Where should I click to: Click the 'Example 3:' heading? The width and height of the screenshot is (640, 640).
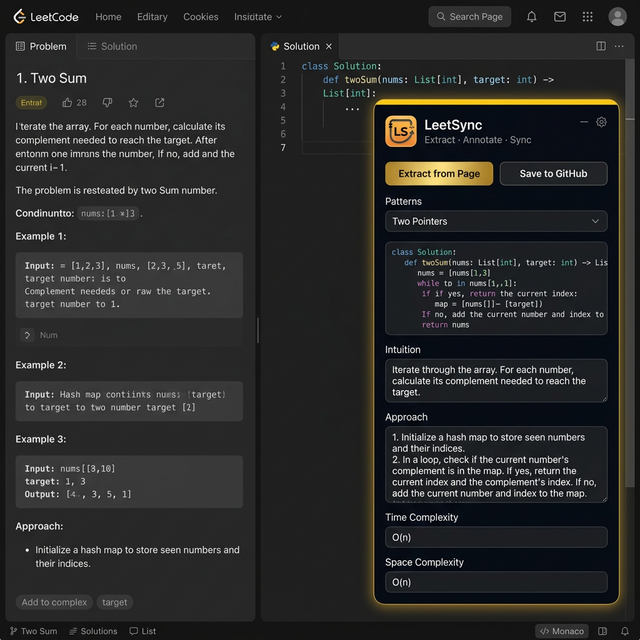tap(41, 439)
